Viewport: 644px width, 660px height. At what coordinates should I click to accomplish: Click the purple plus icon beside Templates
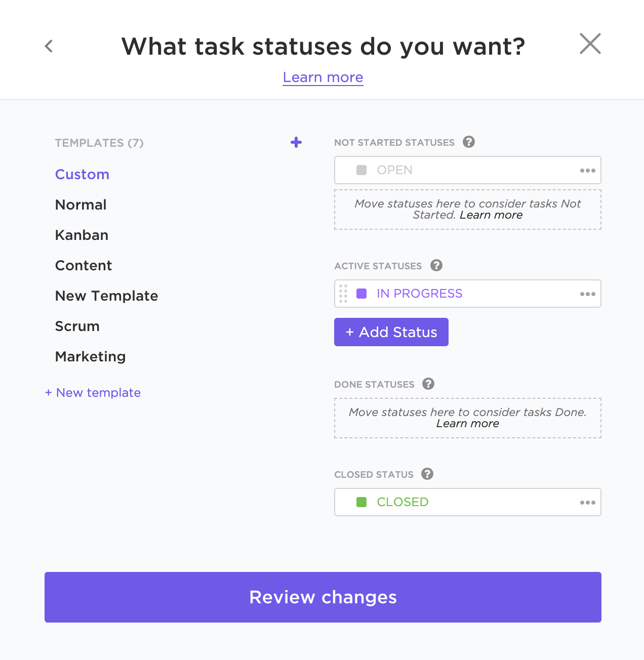(296, 143)
